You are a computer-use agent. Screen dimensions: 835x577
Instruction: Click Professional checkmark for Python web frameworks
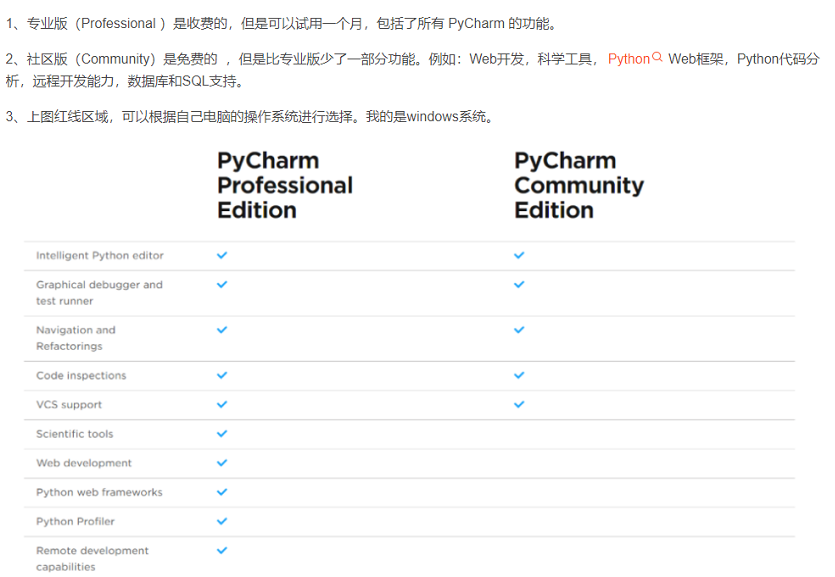[x=222, y=492]
